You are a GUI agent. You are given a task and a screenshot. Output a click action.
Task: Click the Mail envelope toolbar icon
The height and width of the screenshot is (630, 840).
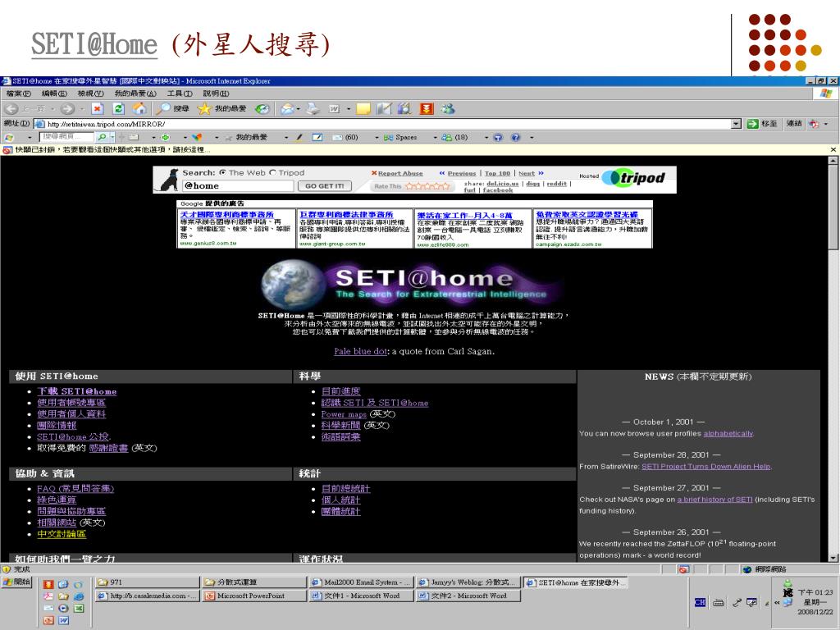tap(288, 109)
